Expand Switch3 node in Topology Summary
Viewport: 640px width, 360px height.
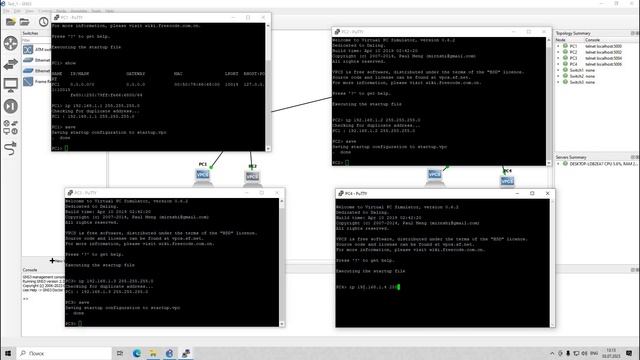tap(558, 82)
